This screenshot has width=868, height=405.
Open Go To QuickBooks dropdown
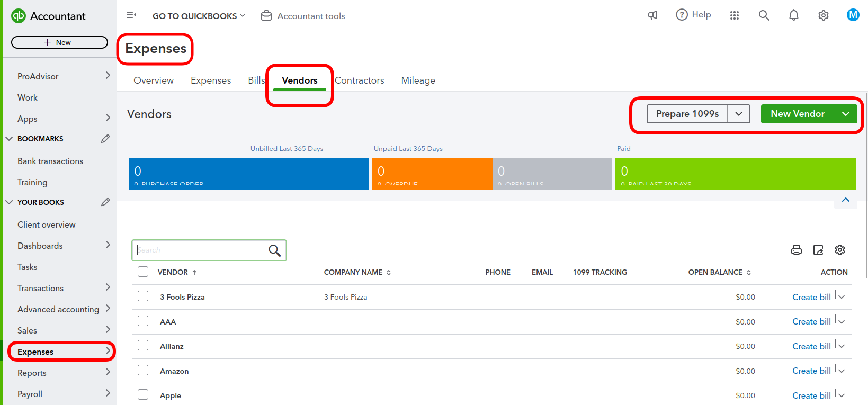199,16
